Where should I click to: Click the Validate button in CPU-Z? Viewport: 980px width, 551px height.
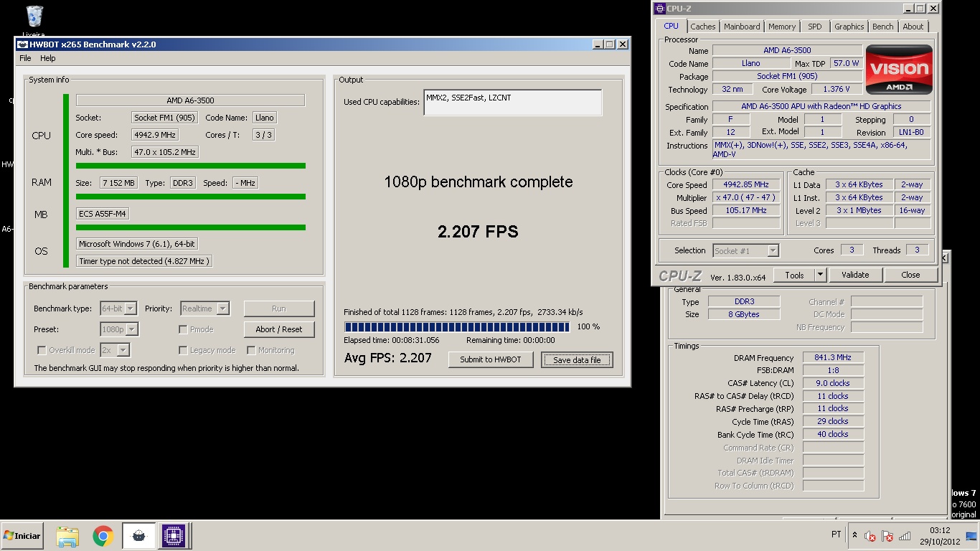tap(854, 275)
